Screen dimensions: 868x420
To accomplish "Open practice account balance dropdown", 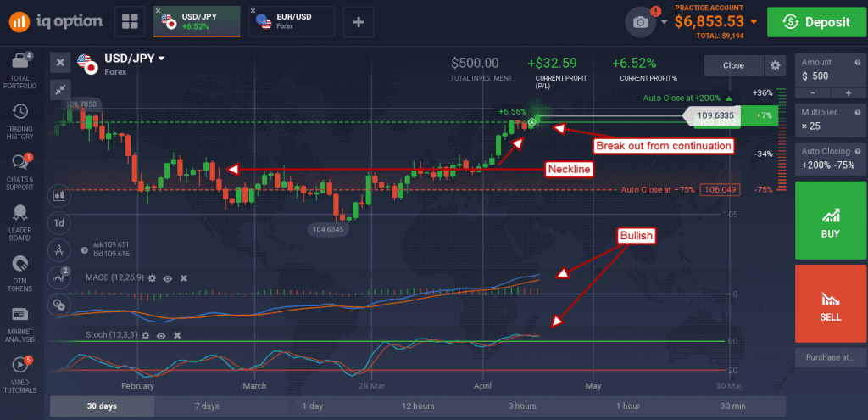I will pyautogui.click(x=754, y=22).
